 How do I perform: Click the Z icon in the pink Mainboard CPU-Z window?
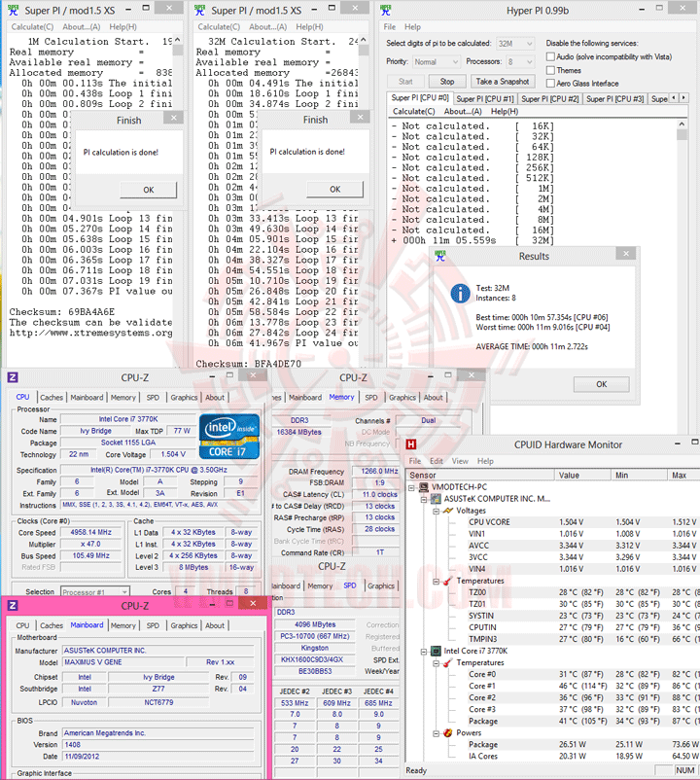click(x=13, y=605)
